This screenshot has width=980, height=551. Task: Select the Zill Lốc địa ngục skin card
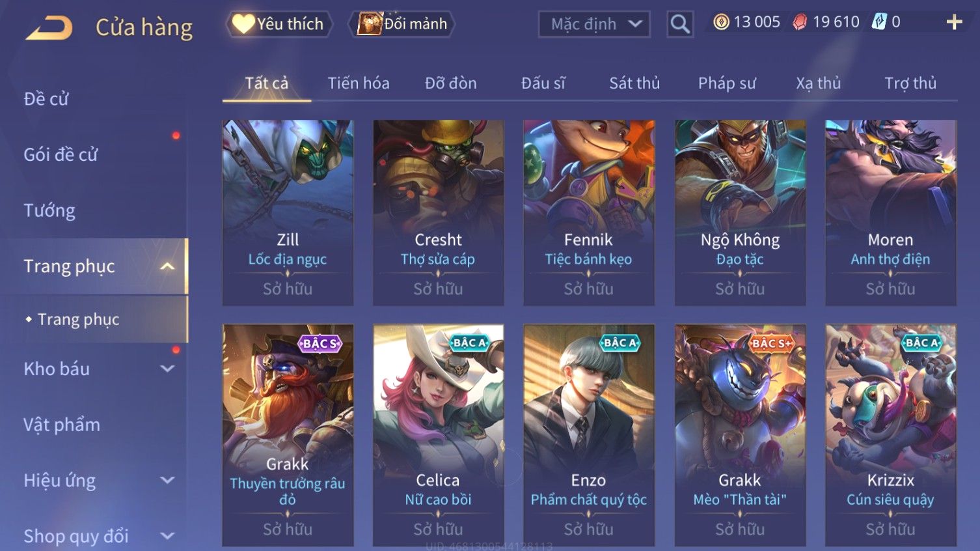click(x=288, y=212)
